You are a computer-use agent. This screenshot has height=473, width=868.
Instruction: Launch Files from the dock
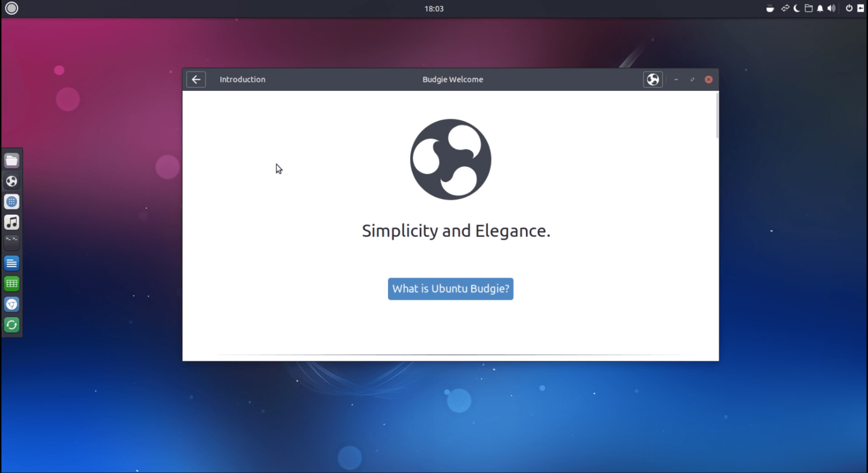click(12, 160)
